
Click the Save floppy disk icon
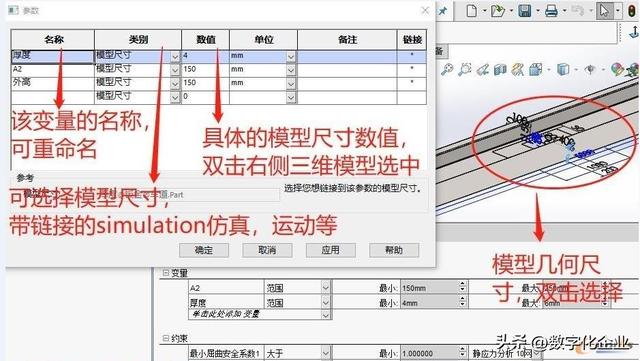pos(524,11)
